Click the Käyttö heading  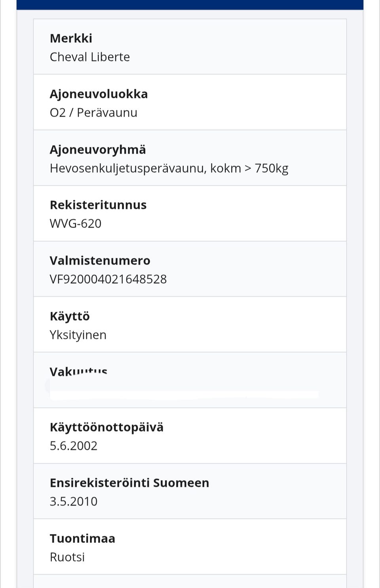click(x=70, y=316)
